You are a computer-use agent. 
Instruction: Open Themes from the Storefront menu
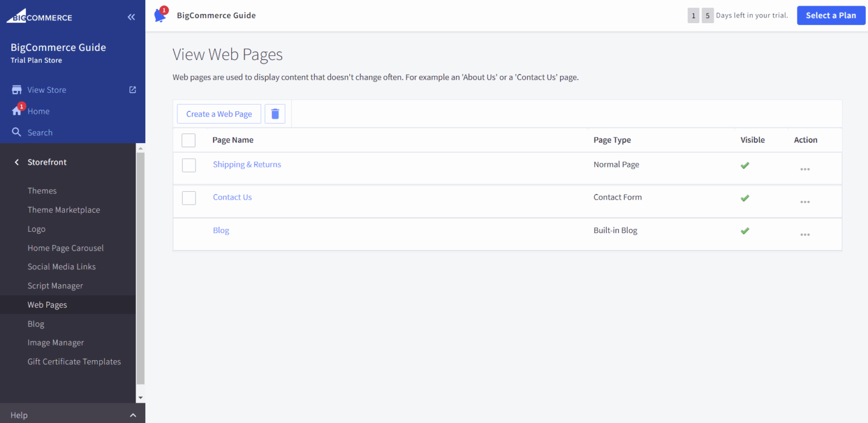tap(42, 191)
